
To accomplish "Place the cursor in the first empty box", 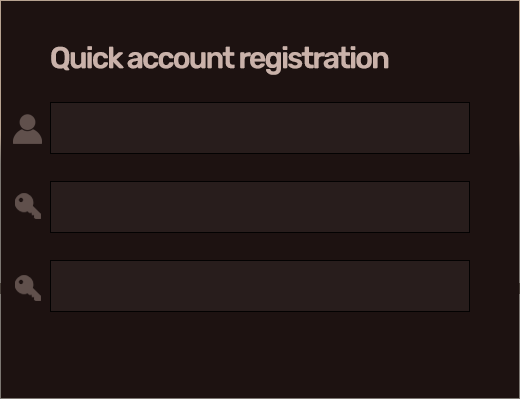I will (x=260, y=128).
